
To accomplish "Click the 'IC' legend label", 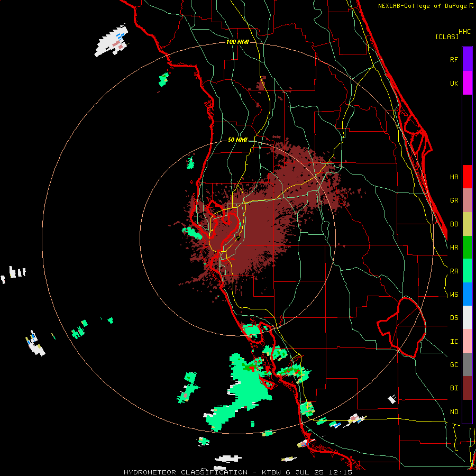I will [454, 342].
